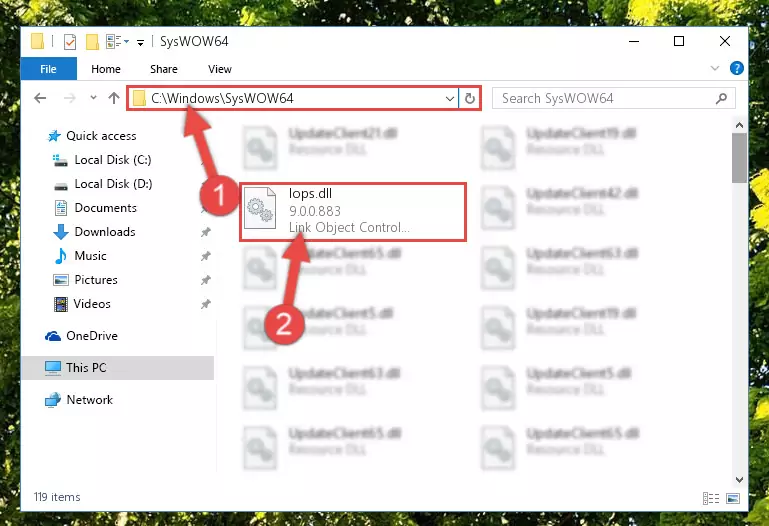The height and width of the screenshot is (526, 769).
Task: Click the Iops.dll gear file icon
Action: click(x=260, y=208)
